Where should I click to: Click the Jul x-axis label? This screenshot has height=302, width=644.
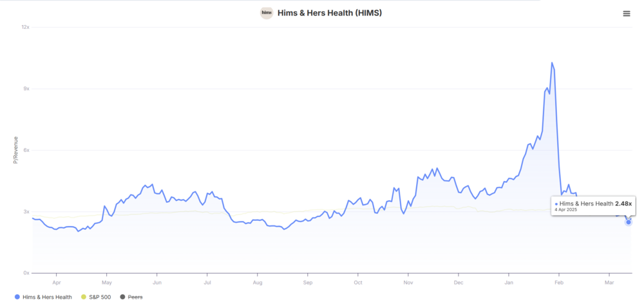click(207, 283)
